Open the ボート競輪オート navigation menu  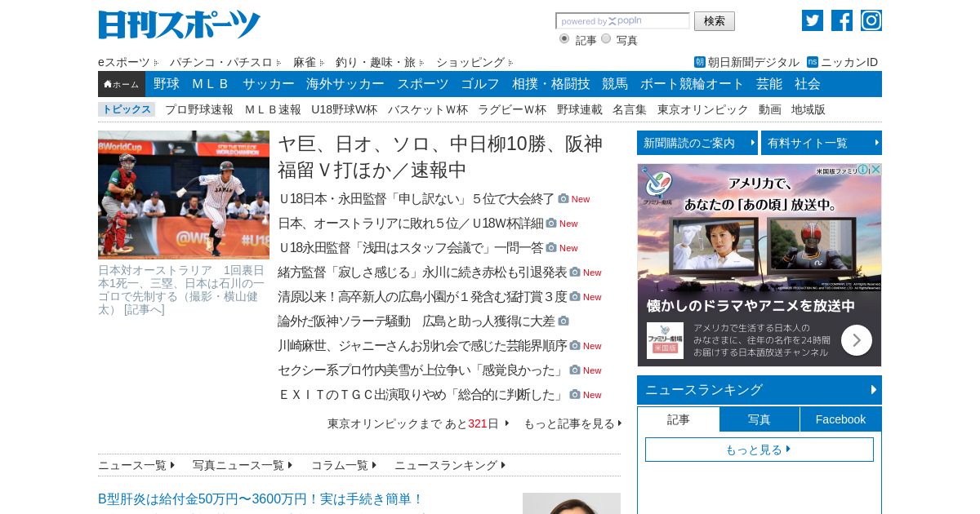tap(693, 84)
